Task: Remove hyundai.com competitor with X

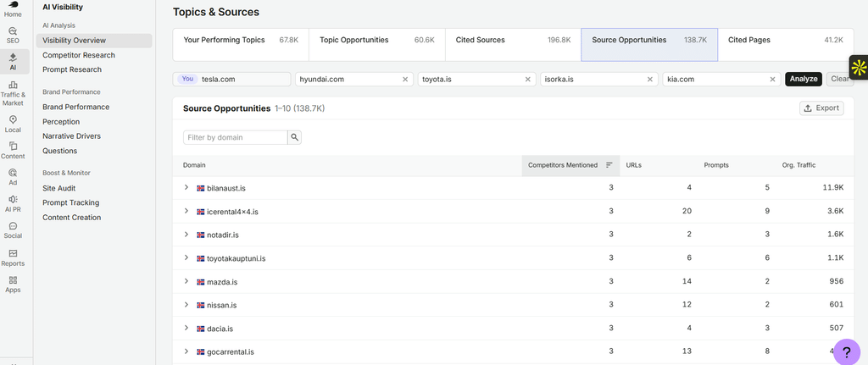Action: tap(405, 79)
